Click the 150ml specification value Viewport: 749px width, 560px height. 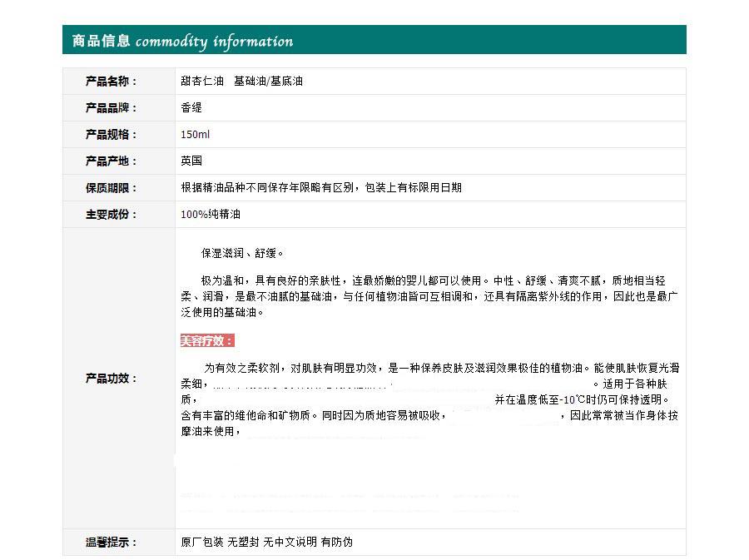[196, 135]
